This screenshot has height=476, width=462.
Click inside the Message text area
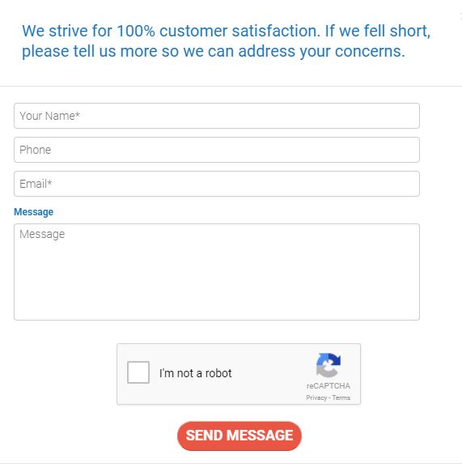coord(217,272)
